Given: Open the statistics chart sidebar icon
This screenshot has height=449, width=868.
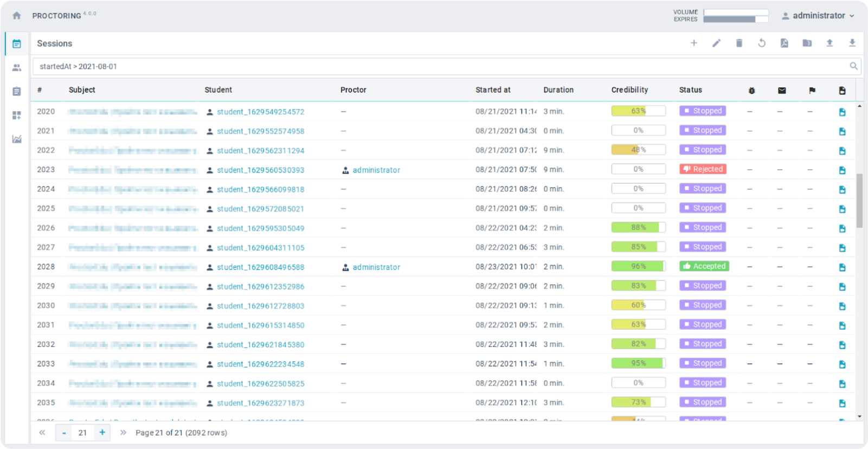Looking at the screenshot, I should 17,139.
